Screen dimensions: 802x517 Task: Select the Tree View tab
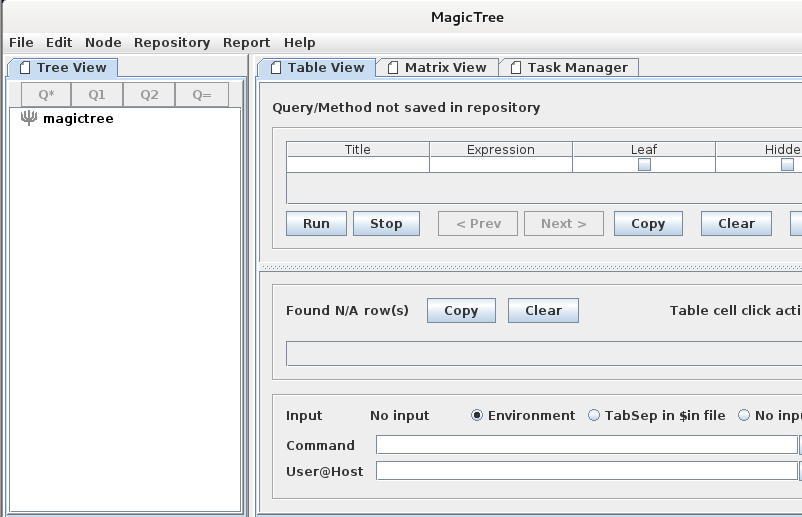[x=62, y=68]
